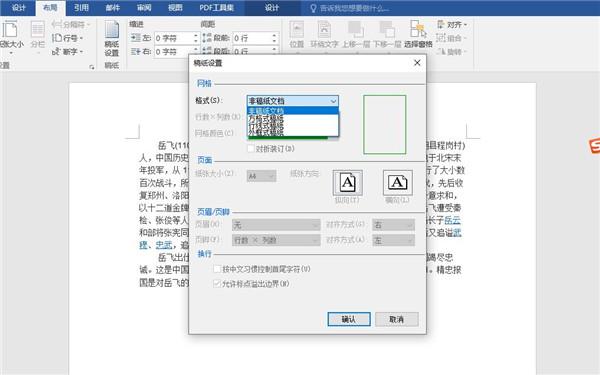Open 断字 hyphenation menu
The image size is (600, 375).
68,51
